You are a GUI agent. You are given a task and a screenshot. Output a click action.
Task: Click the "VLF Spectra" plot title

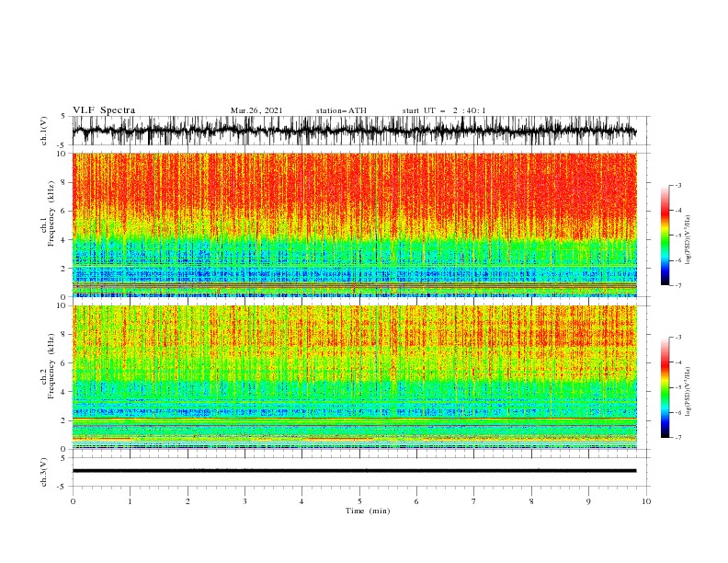click(x=104, y=110)
